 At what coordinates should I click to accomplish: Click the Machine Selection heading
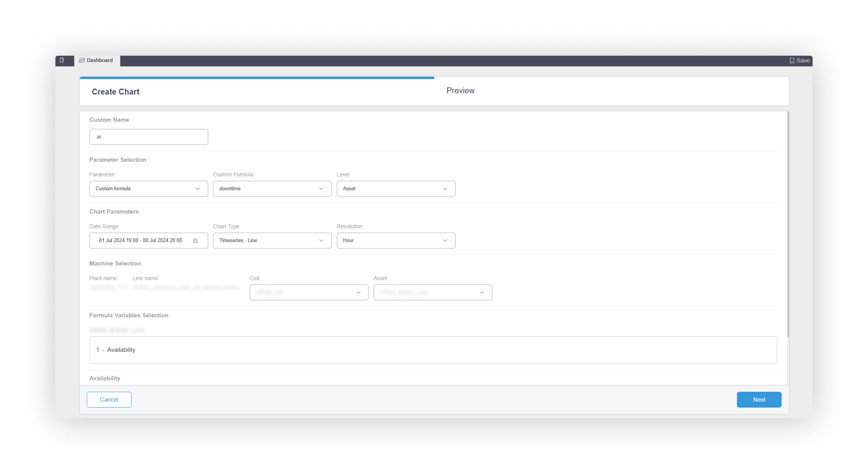[x=115, y=264]
